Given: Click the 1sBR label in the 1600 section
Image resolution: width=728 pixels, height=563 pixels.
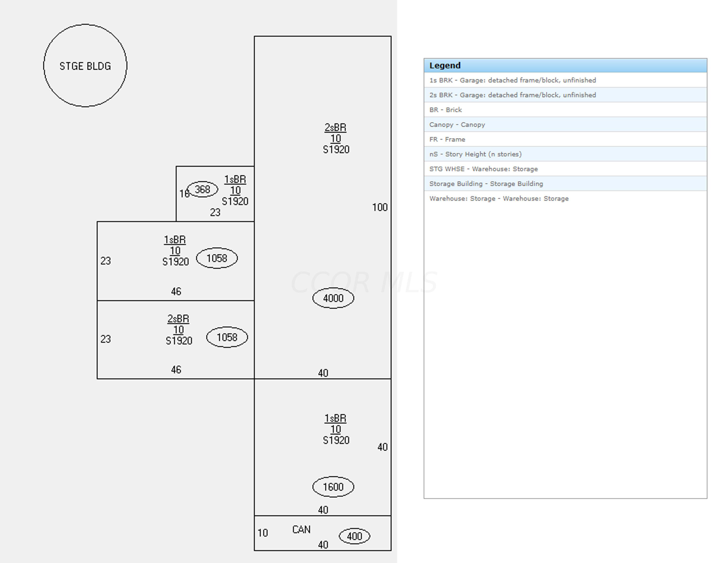Looking at the screenshot, I should pyautogui.click(x=335, y=418).
